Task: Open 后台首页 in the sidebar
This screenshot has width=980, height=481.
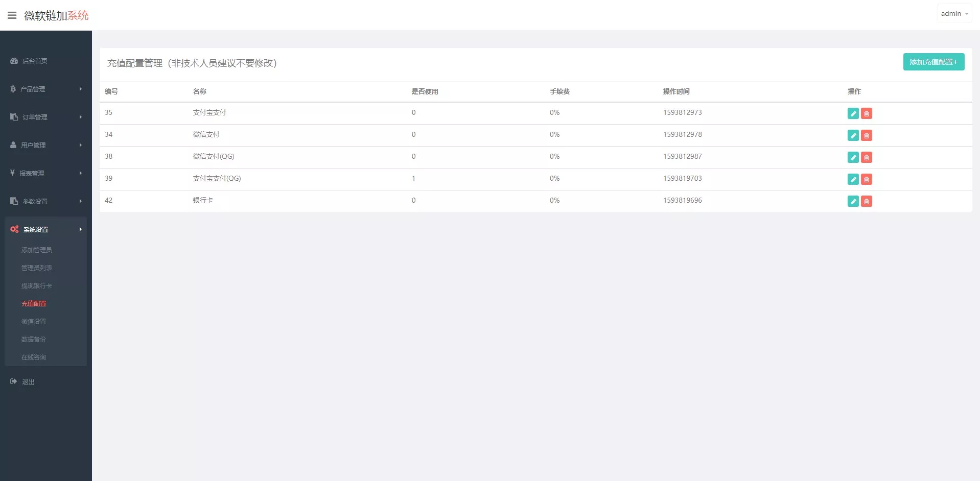Action: (35, 61)
